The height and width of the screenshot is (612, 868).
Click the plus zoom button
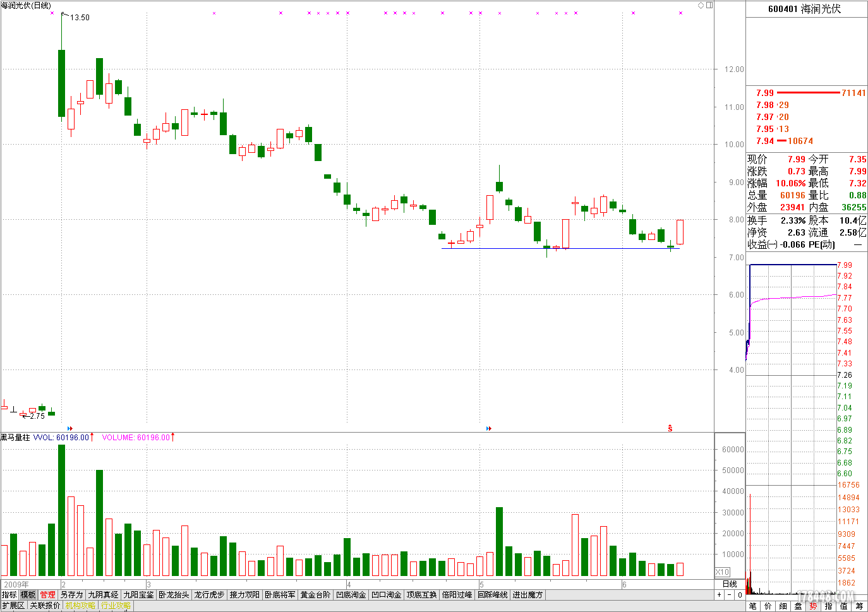click(720, 595)
